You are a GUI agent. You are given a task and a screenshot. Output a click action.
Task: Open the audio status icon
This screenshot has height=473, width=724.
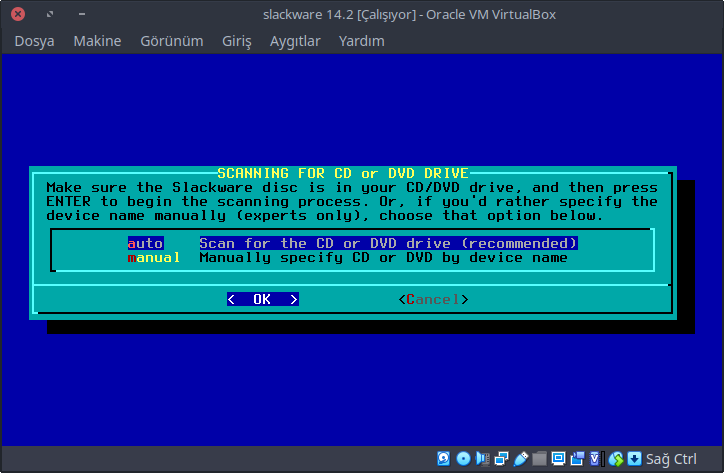483,459
